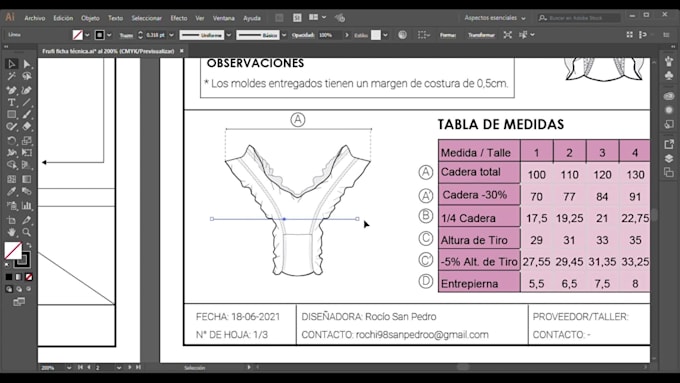This screenshot has width=680, height=383.
Task: Enable Draw Behind mode
Action: [19, 289]
